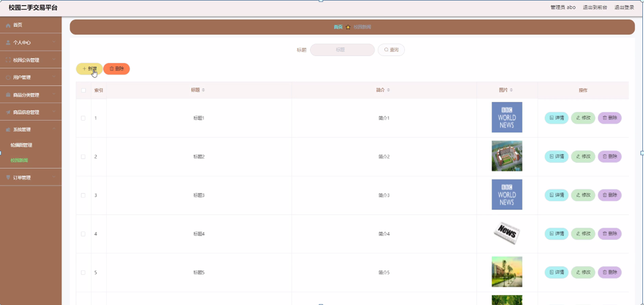Click 删除 in row 标题5

click(610, 272)
